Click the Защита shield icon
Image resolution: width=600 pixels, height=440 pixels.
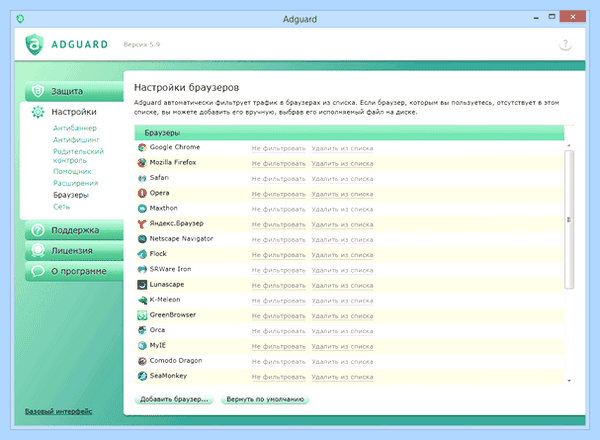(x=38, y=91)
